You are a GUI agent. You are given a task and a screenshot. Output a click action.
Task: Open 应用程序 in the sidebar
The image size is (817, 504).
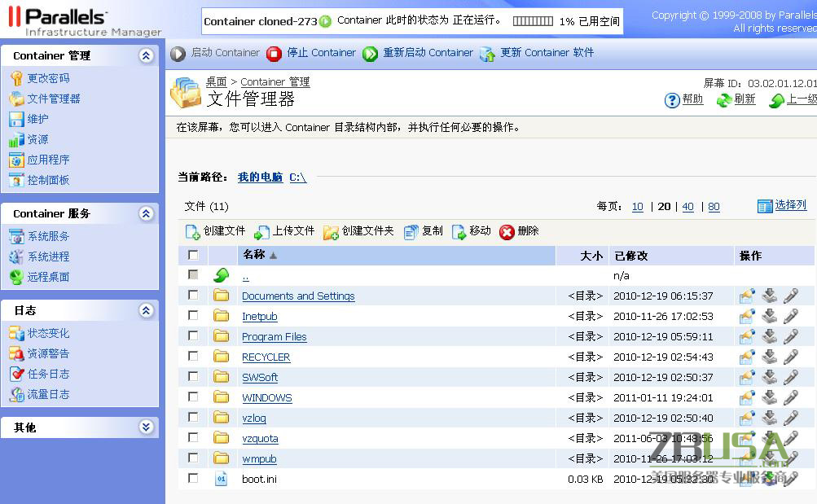(x=48, y=160)
